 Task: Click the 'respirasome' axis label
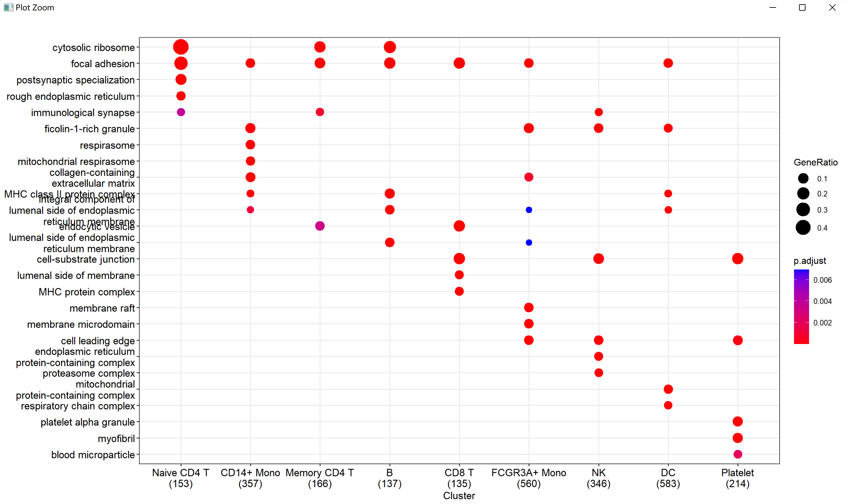coord(107,145)
